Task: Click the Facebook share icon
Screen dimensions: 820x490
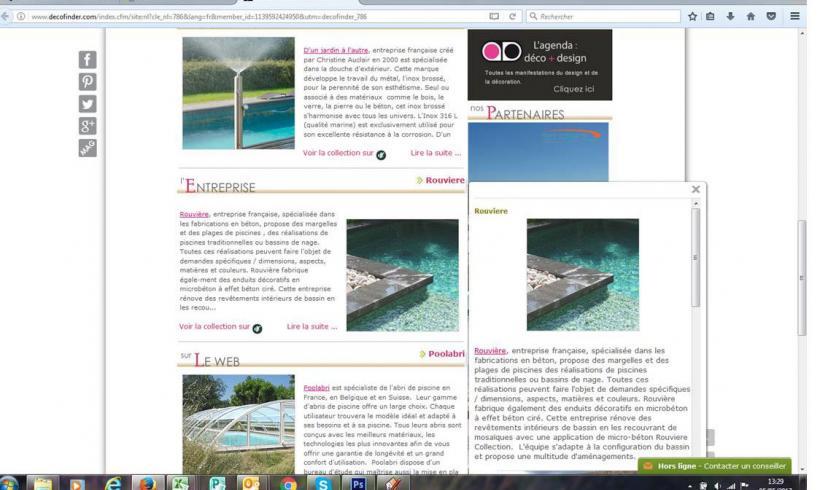Action: click(x=88, y=61)
